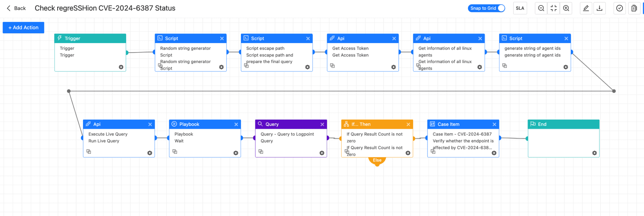Click the download icon in toolbar

(x=599, y=8)
